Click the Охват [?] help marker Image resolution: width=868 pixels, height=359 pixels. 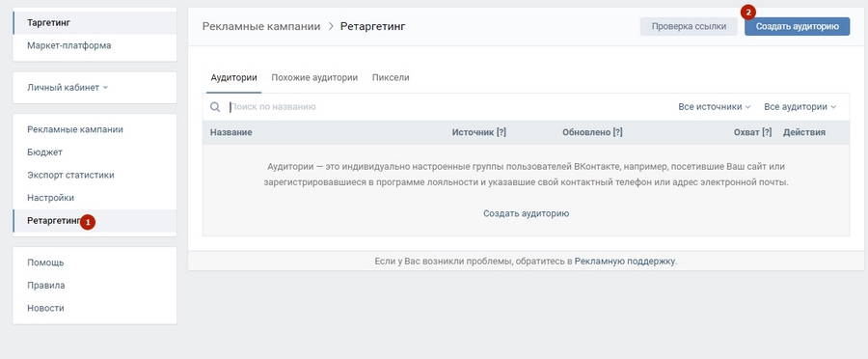click(x=767, y=132)
